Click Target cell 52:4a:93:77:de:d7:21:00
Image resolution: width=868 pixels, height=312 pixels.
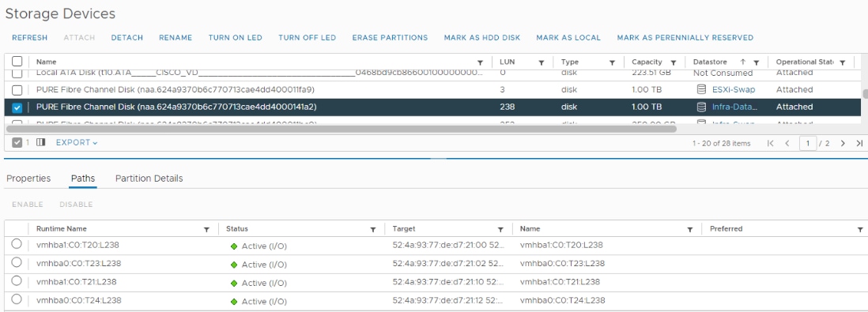(x=448, y=245)
